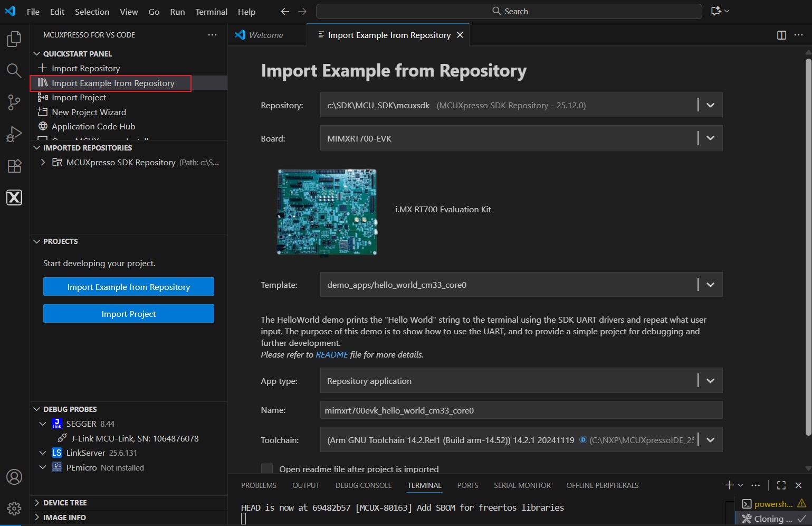Click the project Name input field
Image resolution: width=812 pixels, height=526 pixels.
(521, 410)
